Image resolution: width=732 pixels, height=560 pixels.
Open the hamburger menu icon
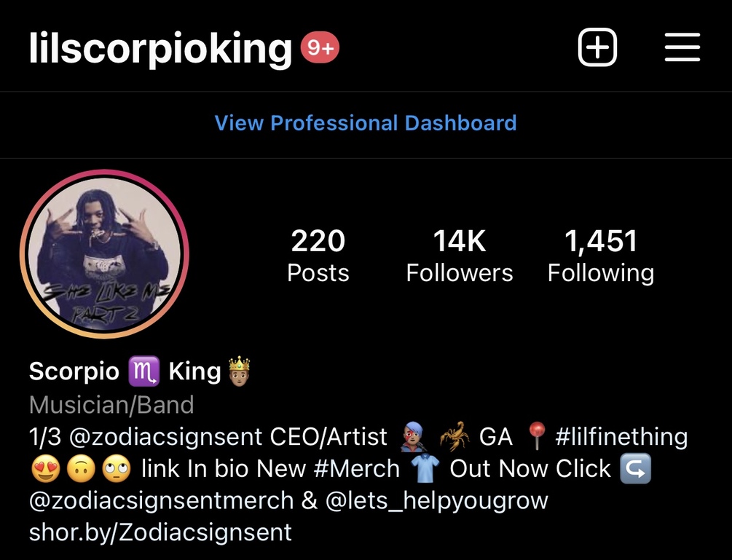pyautogui.click(x=682, y=47)
